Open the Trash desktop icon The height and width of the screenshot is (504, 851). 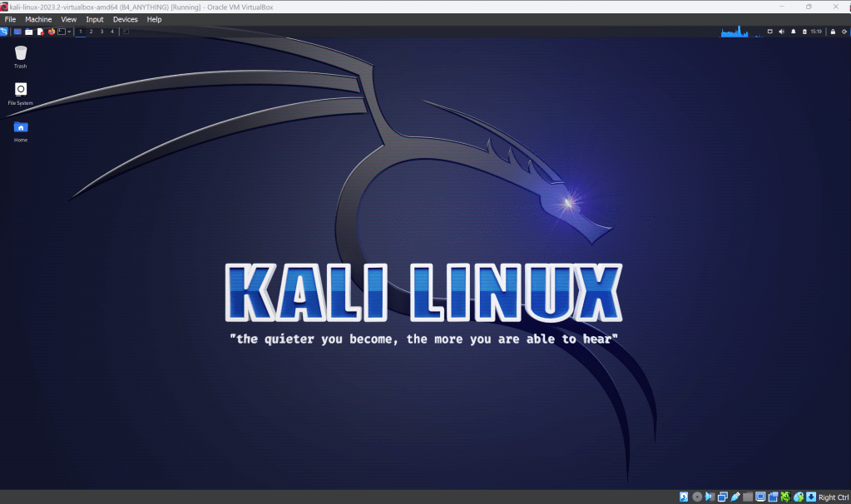(x=21, y=53)
